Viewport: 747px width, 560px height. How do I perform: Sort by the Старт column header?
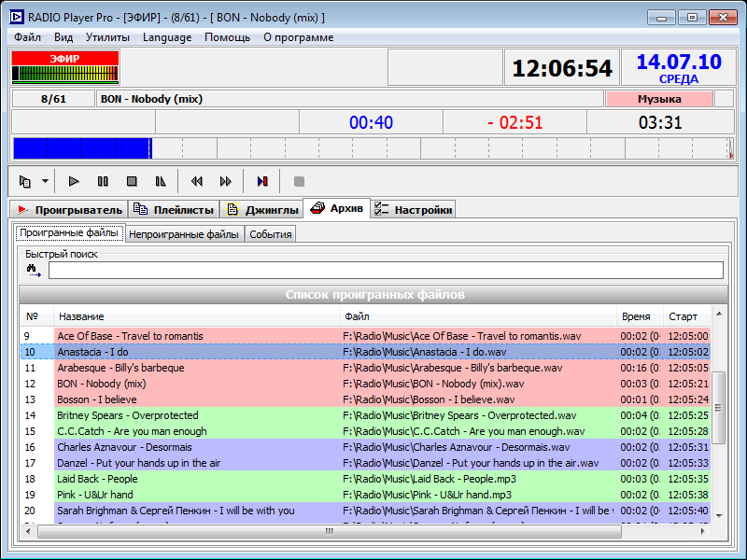(x=687, y=316)
